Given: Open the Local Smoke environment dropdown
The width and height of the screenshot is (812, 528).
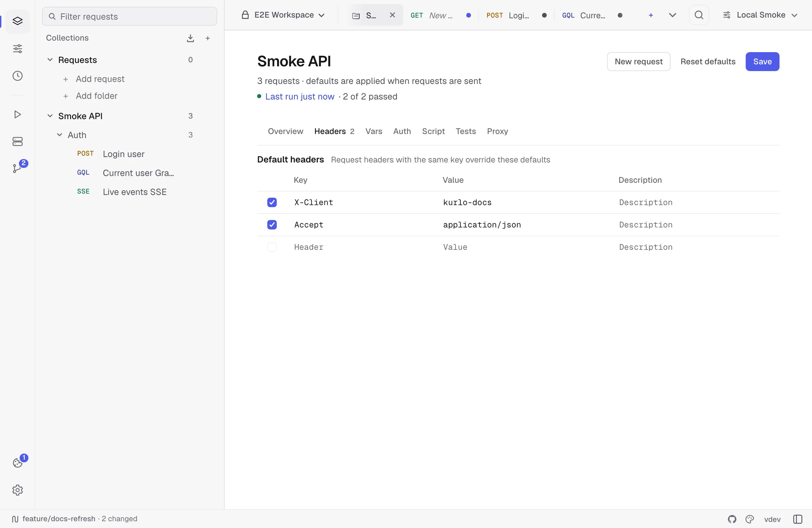Looking at the screenshot, I should tap(760, 15).
